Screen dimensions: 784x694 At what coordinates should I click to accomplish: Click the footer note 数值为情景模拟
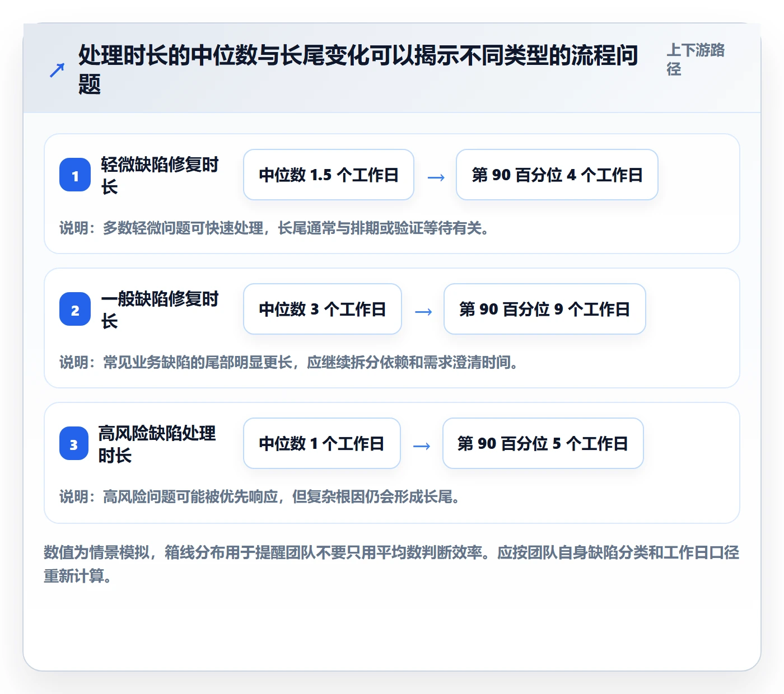coord(391,564)
